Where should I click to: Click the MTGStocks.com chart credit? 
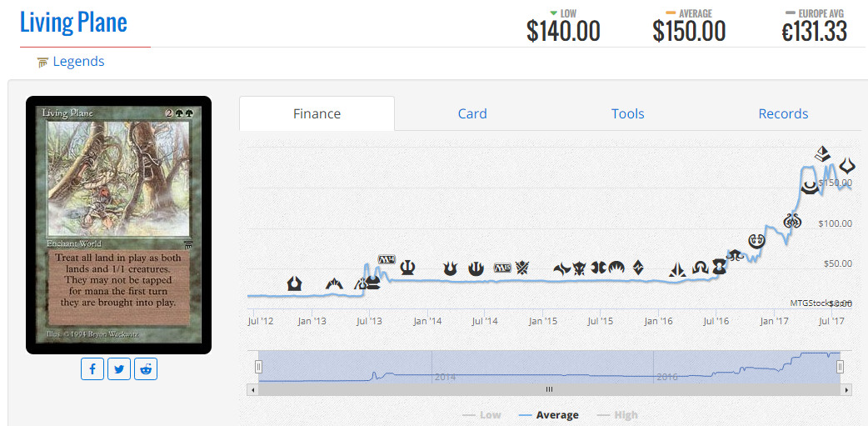[821, 303]
